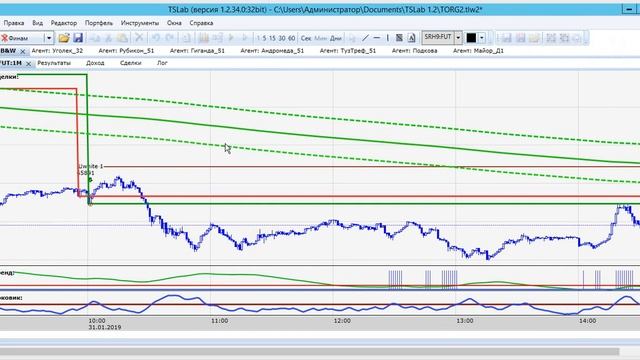Viewport: 640px width, 360px height.
Task: Switch to Агент: ТузТреф_51 tab
Action: 348,51
